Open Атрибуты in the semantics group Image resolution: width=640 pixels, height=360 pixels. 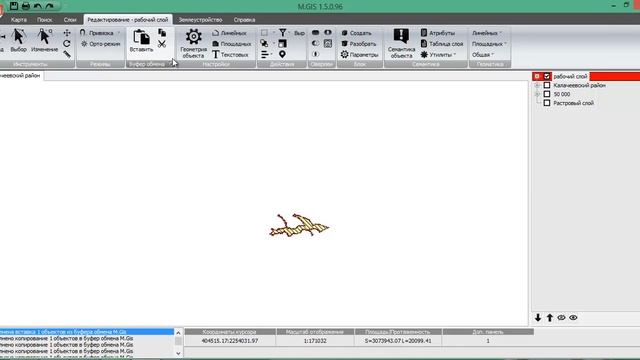[x=438, y=33]
